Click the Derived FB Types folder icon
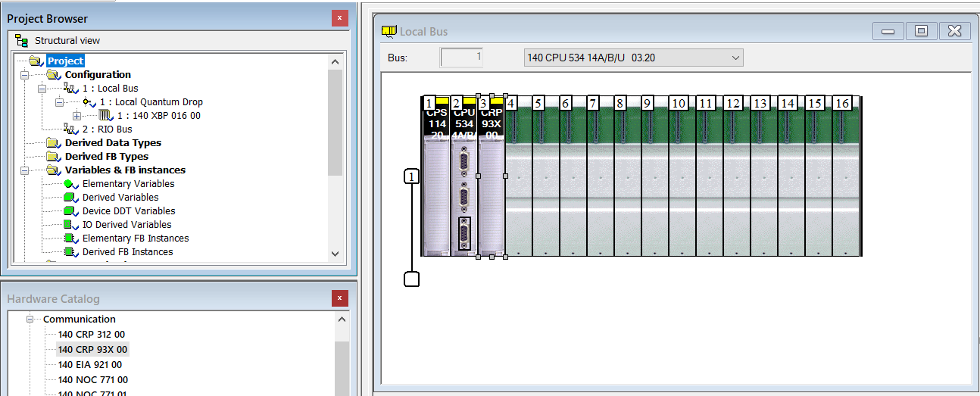 pos(54,157)
